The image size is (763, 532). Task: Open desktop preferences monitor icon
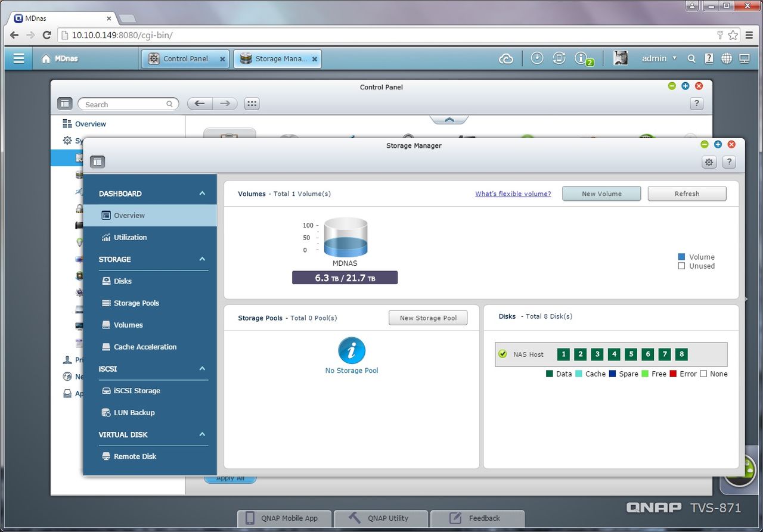(745, 58)
